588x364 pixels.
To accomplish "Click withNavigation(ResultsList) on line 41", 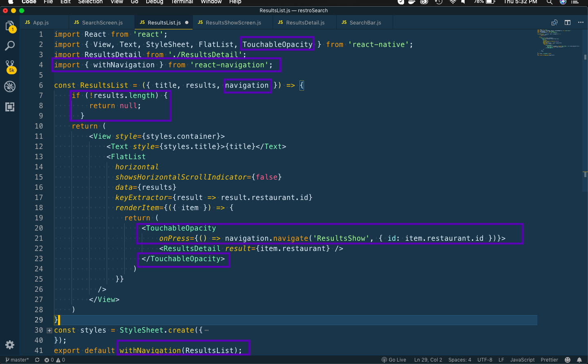I will [x=179, y=351].
